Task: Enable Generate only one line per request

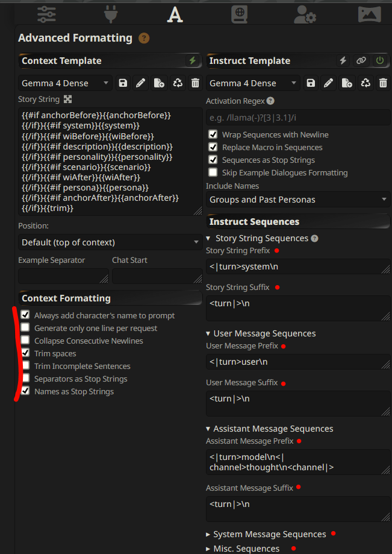Action: 25,327
